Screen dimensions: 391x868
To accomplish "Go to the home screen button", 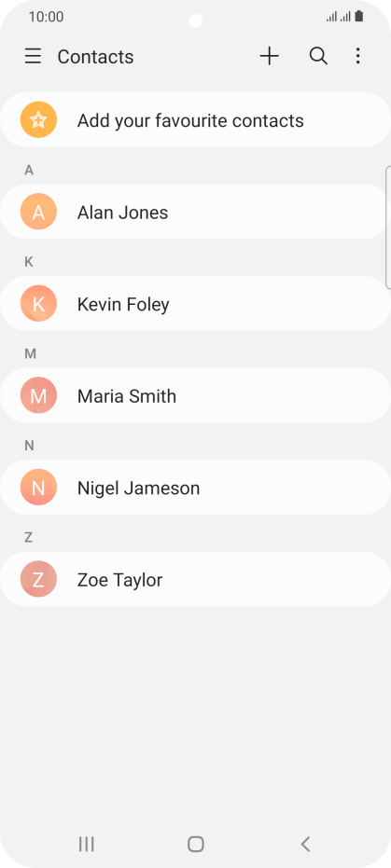I will click(x=196, y=844).
